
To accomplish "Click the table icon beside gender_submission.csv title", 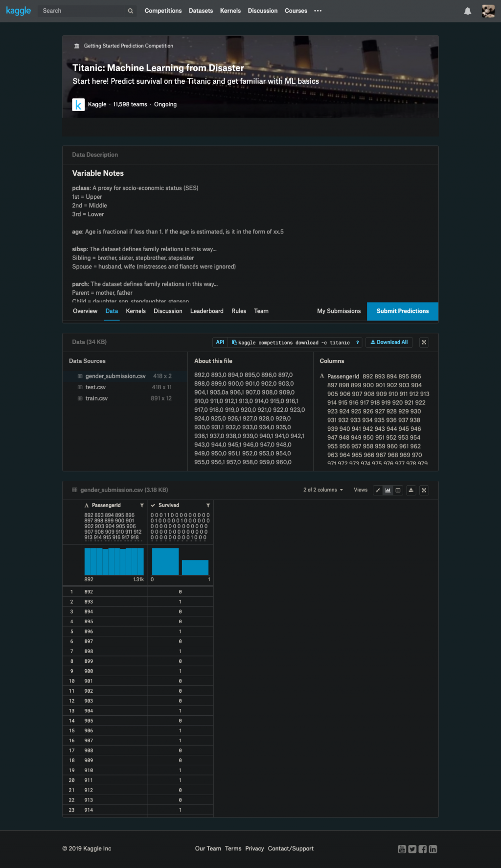I will coord(75,490).
